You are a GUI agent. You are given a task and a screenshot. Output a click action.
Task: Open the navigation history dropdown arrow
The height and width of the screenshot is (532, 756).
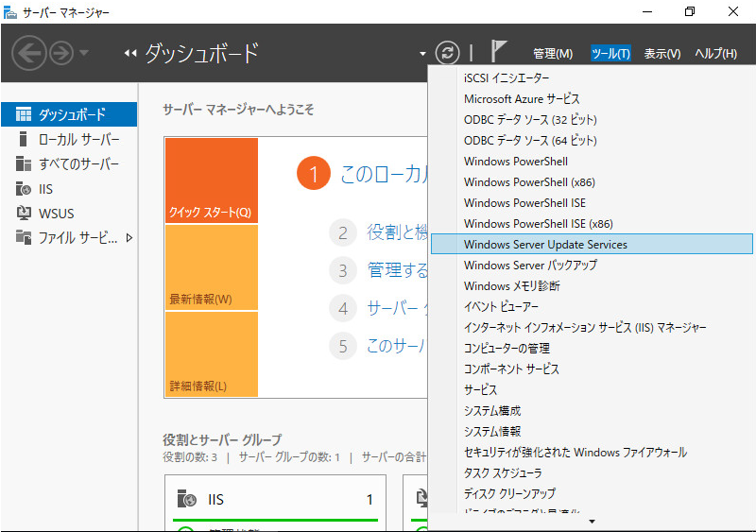(x=84, y=54)
